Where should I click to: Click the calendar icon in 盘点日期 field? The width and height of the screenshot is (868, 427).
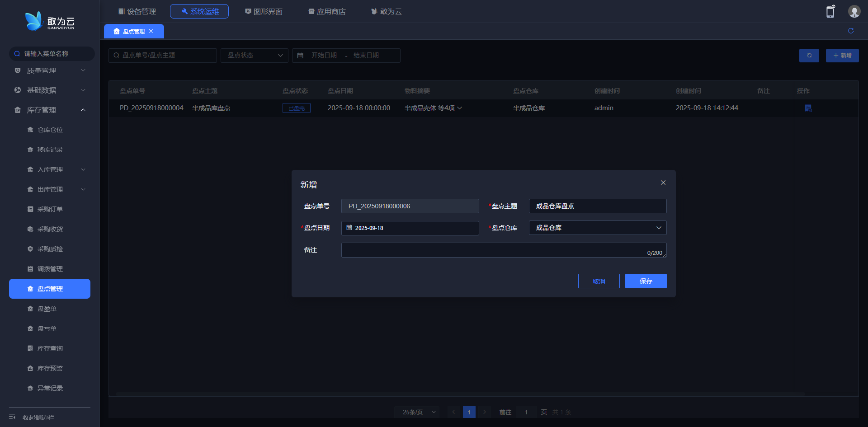[349, 228]
